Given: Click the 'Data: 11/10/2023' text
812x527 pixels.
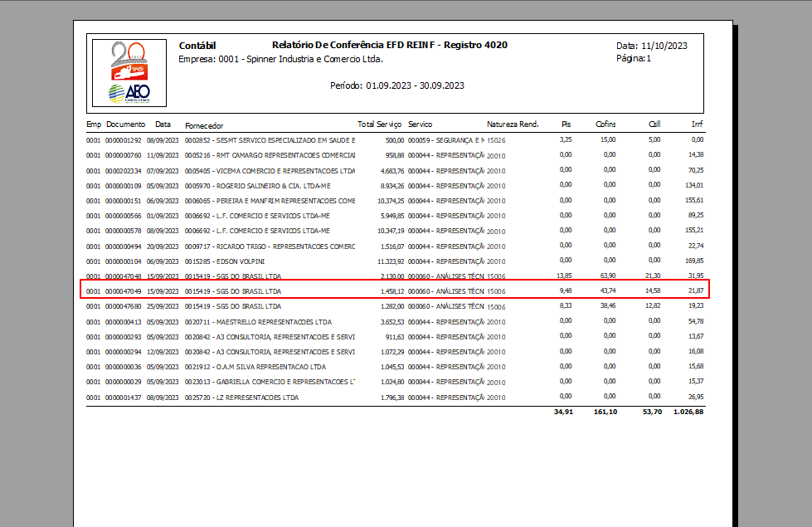Looking at the screenshot, I should pos(651,46).
